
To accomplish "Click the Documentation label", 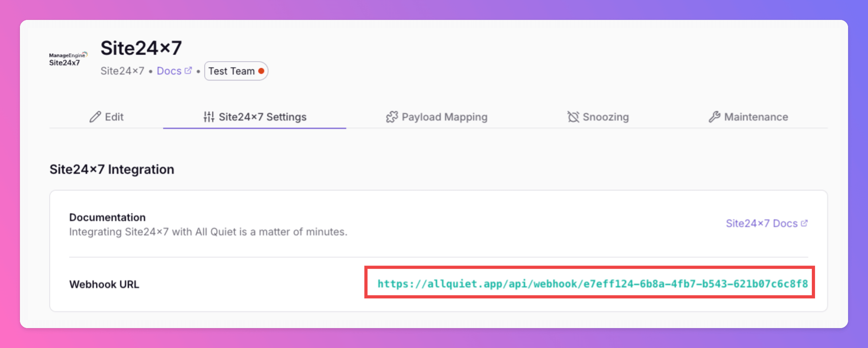I will point(108,217).
